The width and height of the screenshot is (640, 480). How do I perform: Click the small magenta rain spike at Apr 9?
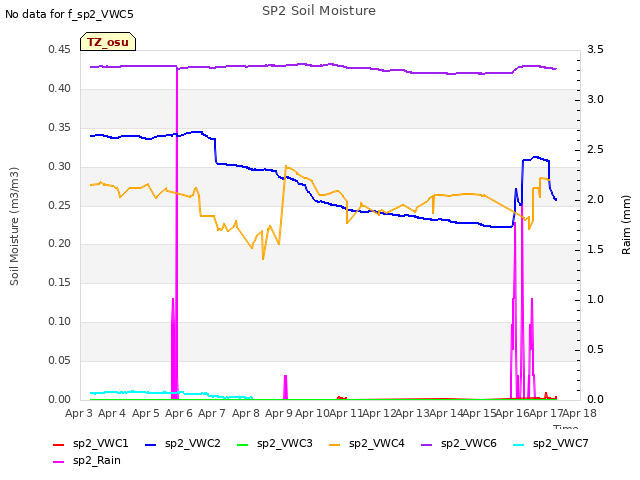[285, 387]
